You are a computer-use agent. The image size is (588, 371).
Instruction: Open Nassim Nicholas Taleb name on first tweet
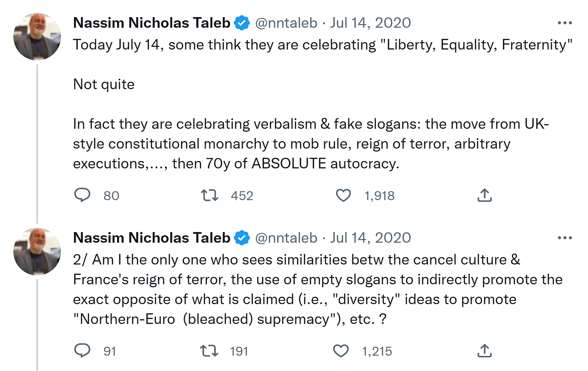click(x=152, y=23)
